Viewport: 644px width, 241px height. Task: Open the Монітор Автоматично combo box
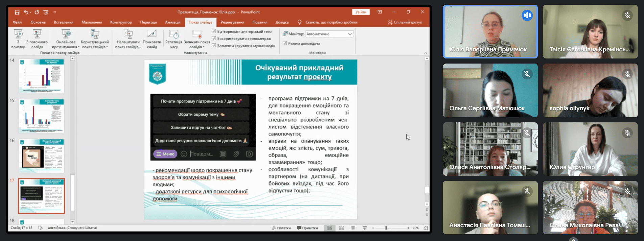point(329,34)
